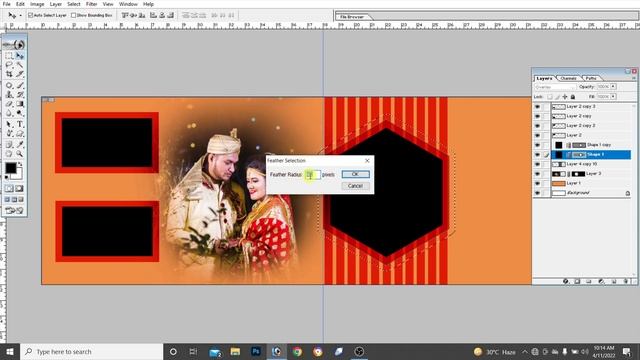Switch to the Paths tab
The width and height of the screenshot is (640, 360).
point(591,78)
